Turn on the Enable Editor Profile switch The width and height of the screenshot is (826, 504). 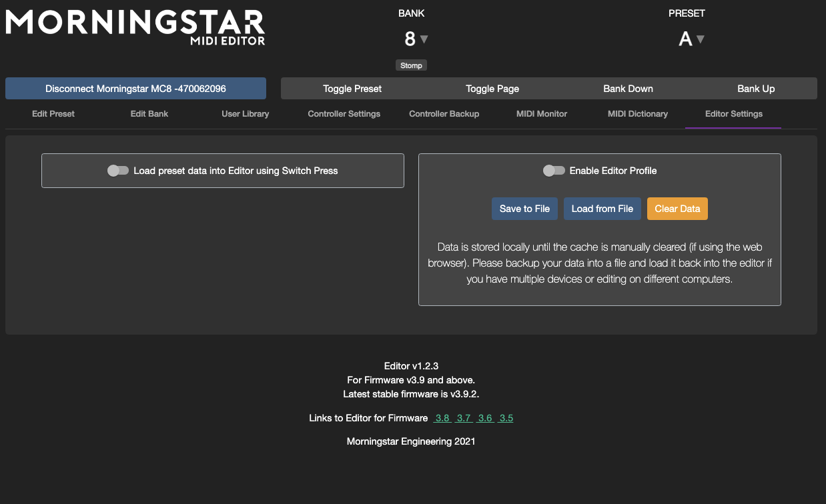[554, 171]
